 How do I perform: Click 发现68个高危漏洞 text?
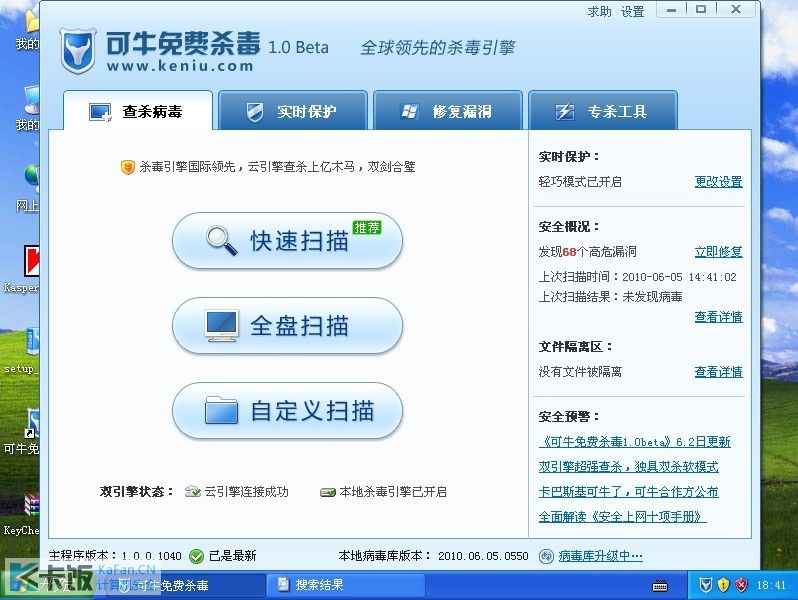click(588, 251)
